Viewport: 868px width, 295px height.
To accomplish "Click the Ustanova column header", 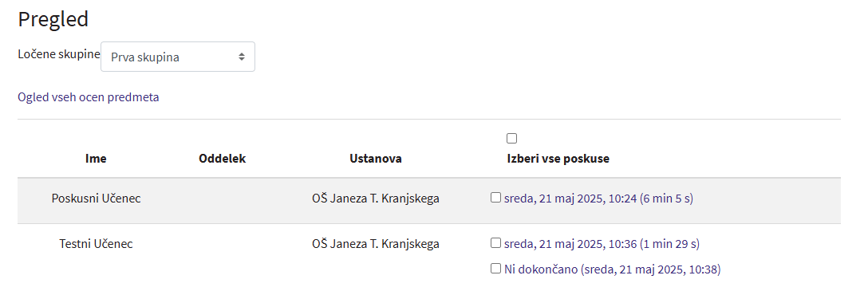I will (x=376, y=159).
